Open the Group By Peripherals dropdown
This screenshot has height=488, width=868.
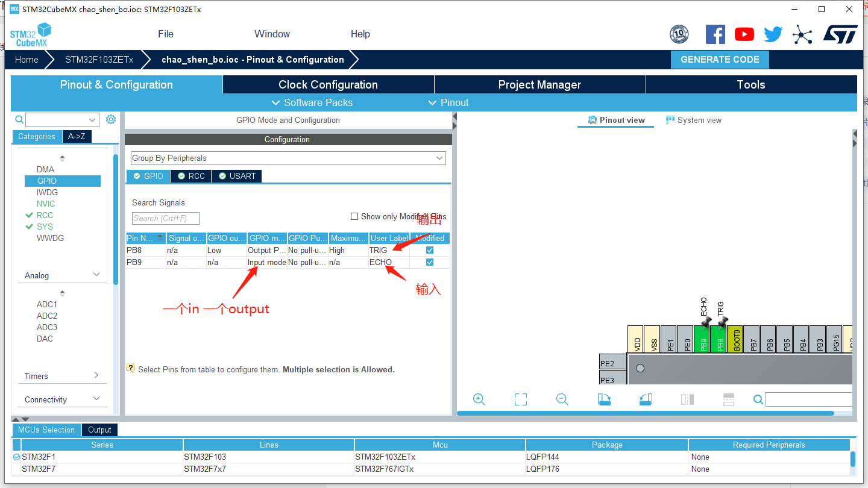(288, 158)
